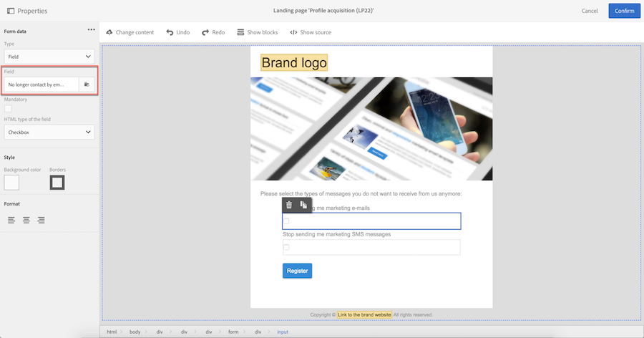The image size is (644, 338).
Task: Align content right in Format section
Action: click(x=41, y=220)
